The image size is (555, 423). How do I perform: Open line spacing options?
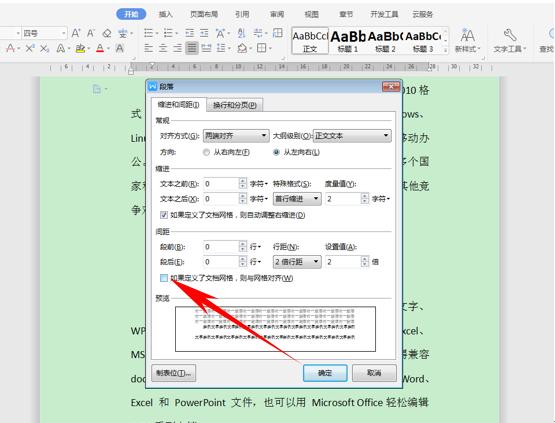click(x=221, y=48)
